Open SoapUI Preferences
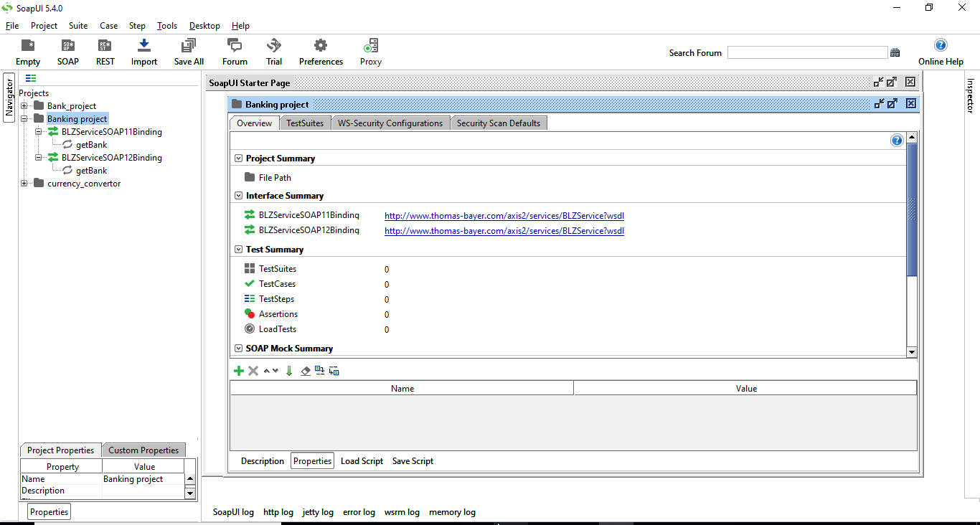Screen dimensions: 980x525 click(321, 51)
